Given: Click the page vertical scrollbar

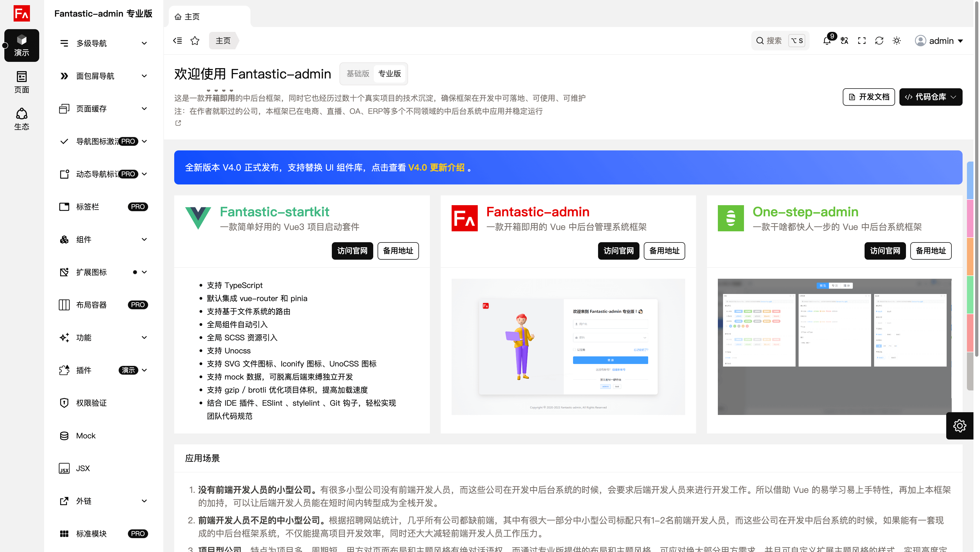Looking at the screenshot, I should point(976,179).
